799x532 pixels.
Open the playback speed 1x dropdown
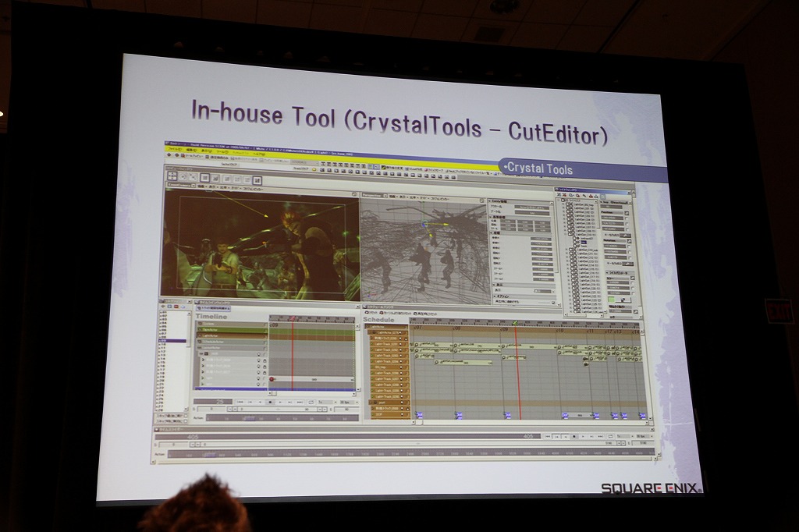[x=336, y=403]
